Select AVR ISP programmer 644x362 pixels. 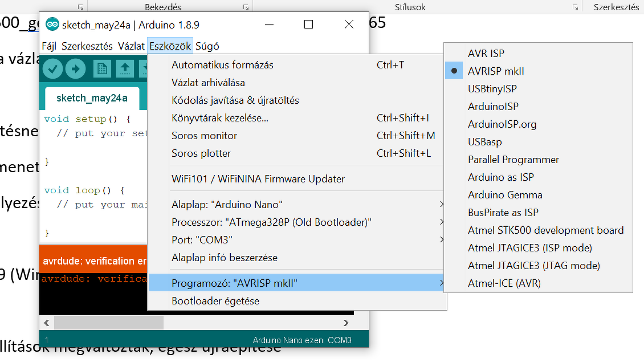[538, 54]
